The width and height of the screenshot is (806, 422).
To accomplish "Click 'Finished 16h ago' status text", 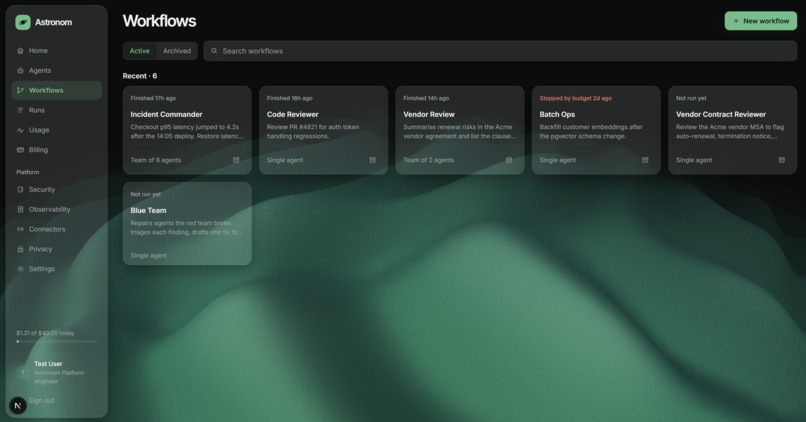I will tap(289, 98).
